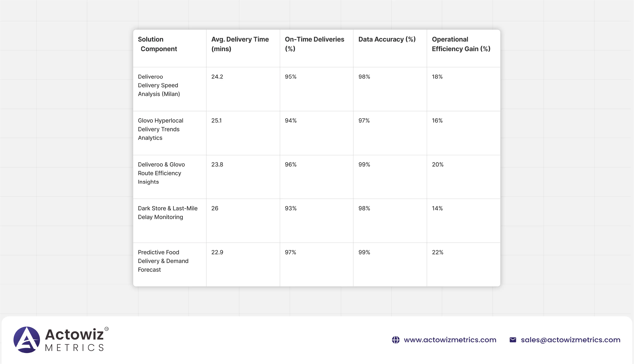This screenshot has height=364, width=634.
Task: Click the 93% on-time deliveries value
Action: point(290,208)
